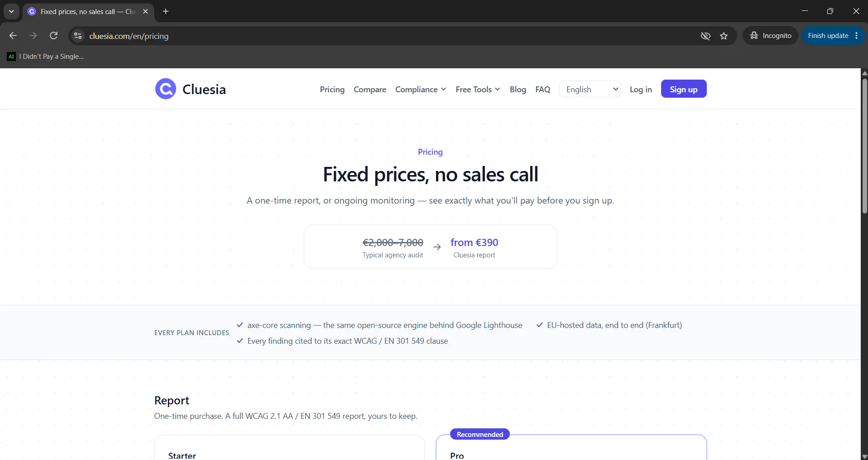Click the small purple 'Pricing' label above heading
The image size is (868, 460).
[430, 152]
